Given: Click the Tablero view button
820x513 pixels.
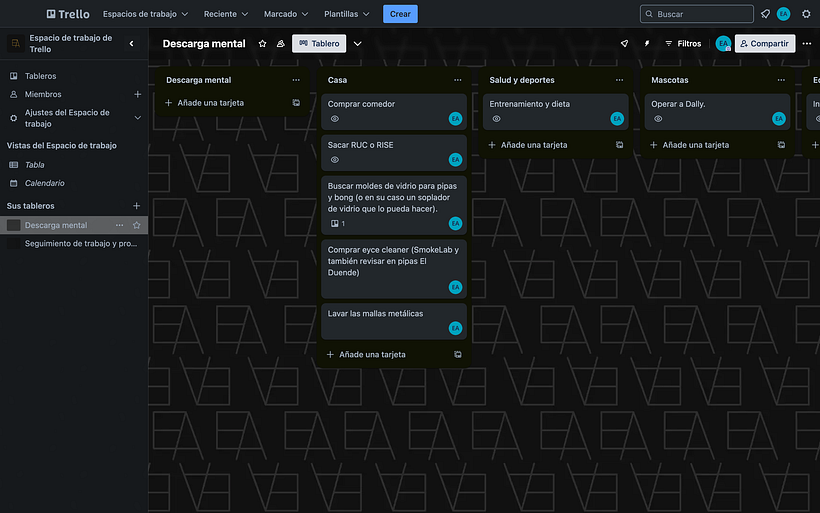Looking at the screenshot, I should pos(319,44).
